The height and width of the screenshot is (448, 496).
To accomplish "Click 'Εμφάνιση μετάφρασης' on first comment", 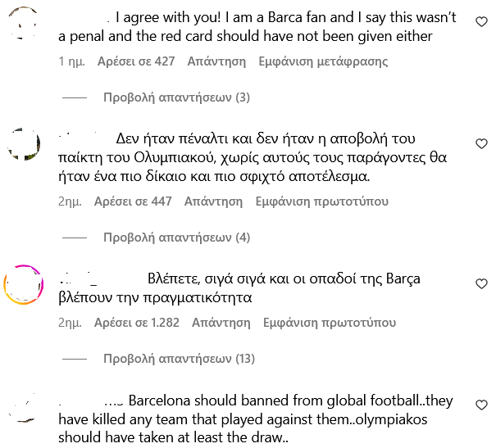I will tap(323, 61).
